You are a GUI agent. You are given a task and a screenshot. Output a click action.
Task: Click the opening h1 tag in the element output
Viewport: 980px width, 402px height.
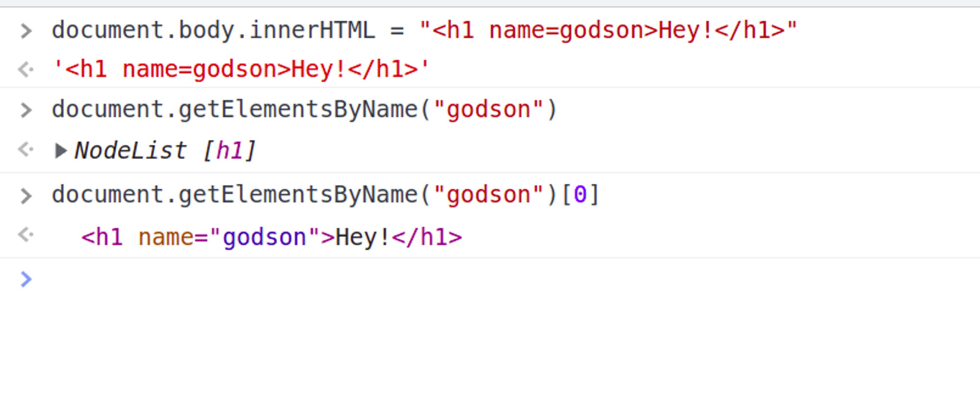[102, 238]
